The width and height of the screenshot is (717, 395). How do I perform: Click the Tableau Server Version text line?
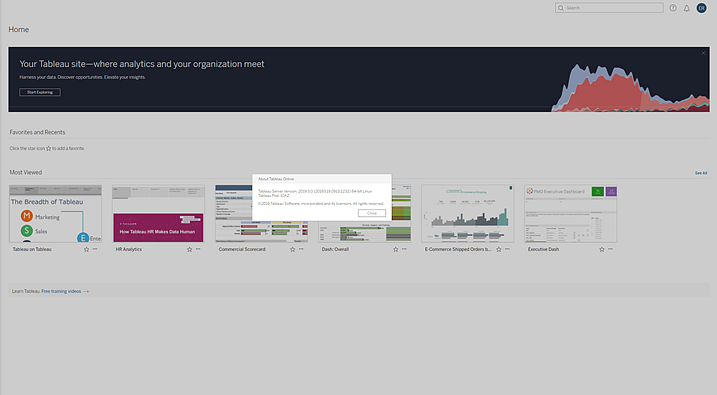point(315,191)
